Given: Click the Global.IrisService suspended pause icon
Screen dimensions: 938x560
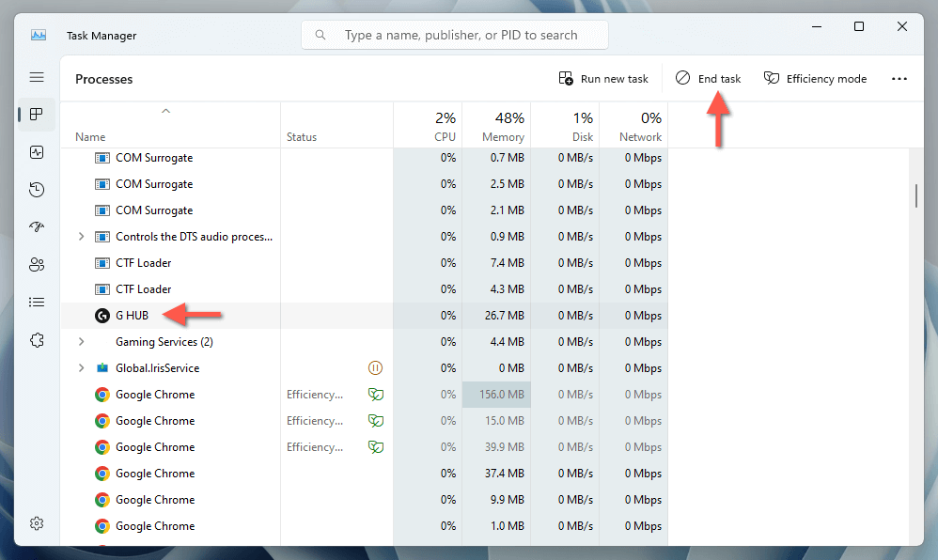Looking at the screenshot, I should click(x=375, y=368).
